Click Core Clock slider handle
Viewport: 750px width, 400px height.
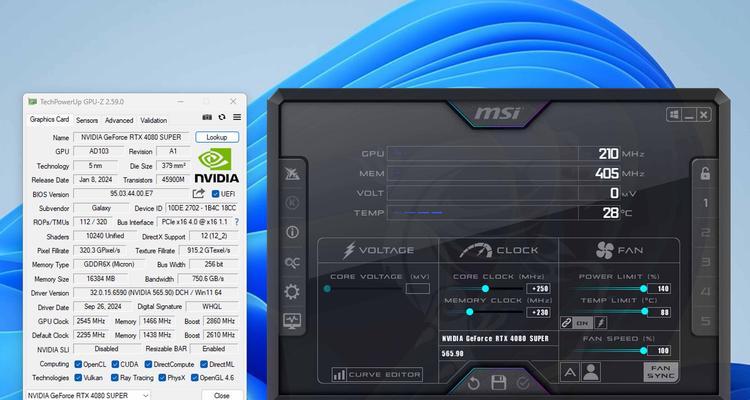click(485, 289)
